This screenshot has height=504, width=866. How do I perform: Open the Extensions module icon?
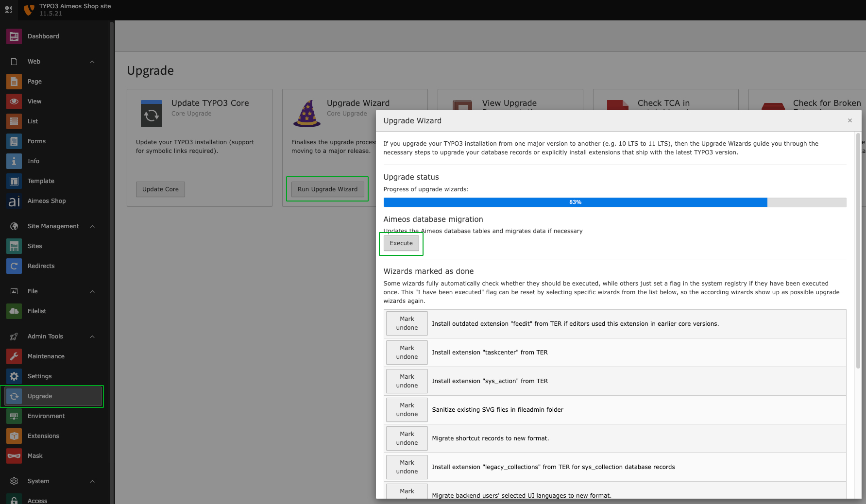(x=14, y=436)
